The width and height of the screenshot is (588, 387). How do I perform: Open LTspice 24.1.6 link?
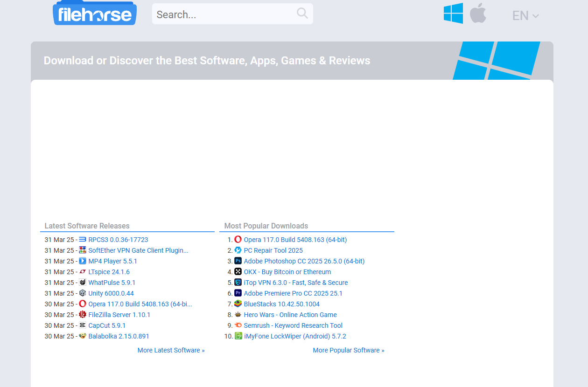click(109, 272)
